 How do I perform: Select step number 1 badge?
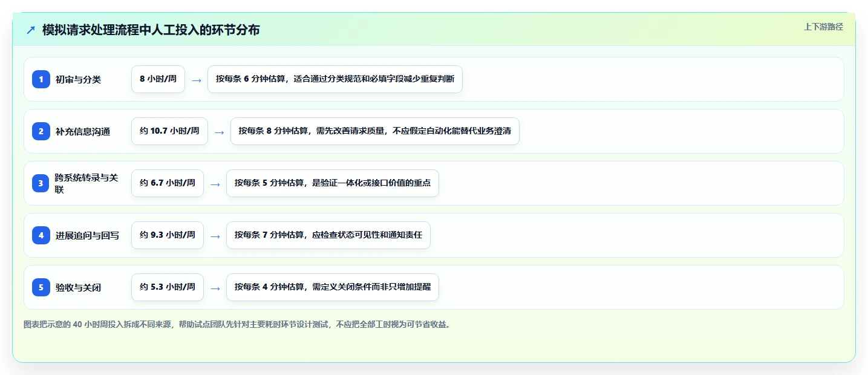41,79
